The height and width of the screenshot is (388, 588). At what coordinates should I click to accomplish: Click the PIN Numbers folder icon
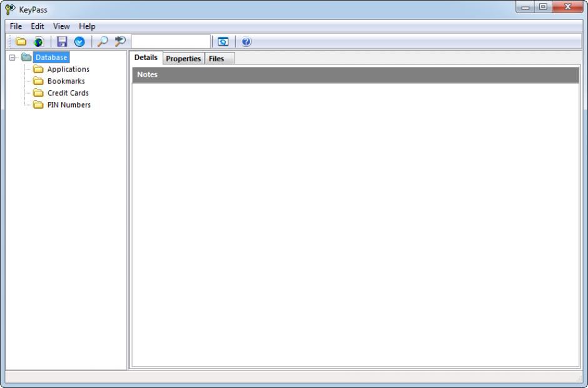tap(38, 105)
